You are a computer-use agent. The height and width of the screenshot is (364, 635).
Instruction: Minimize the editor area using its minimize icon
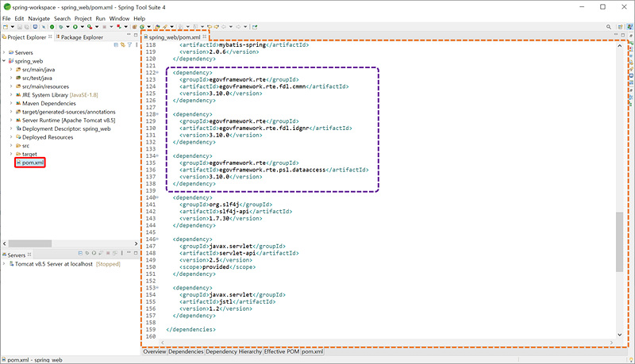tap(616, 34)
